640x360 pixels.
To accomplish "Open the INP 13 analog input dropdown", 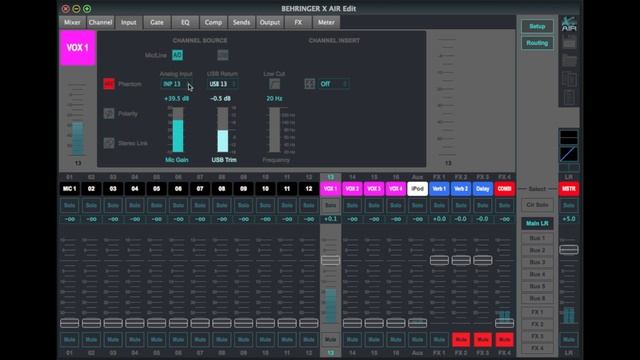I will point(176,84).
